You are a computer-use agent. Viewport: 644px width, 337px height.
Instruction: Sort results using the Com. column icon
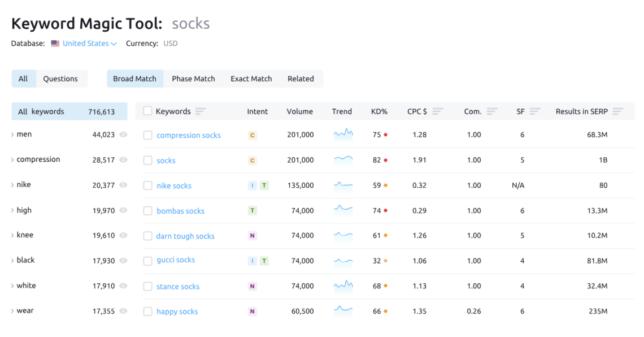pos(492,111)
